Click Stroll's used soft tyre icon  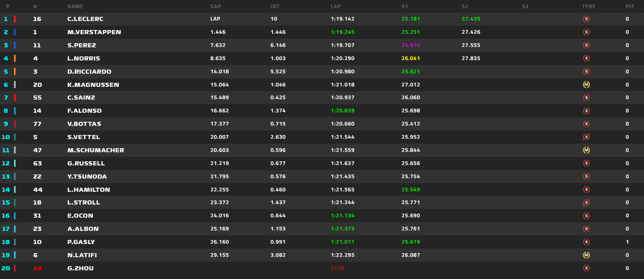coord(586,202)
